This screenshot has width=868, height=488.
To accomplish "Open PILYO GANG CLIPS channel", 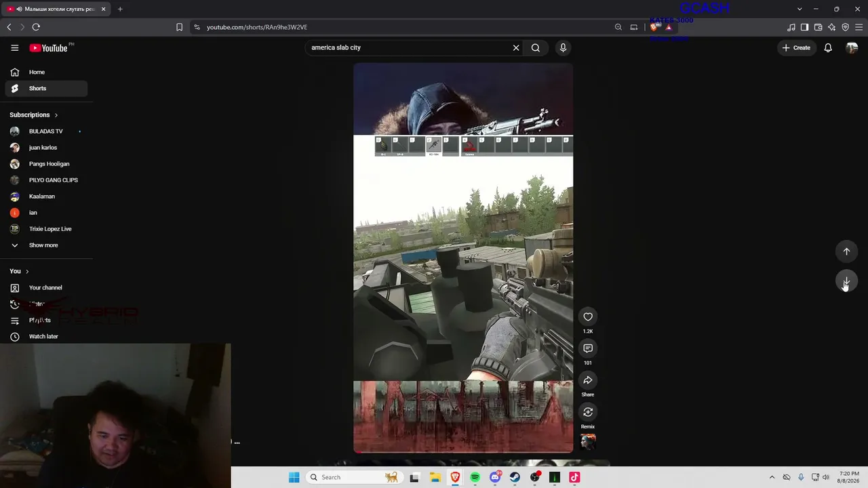I will click(46, 180).
